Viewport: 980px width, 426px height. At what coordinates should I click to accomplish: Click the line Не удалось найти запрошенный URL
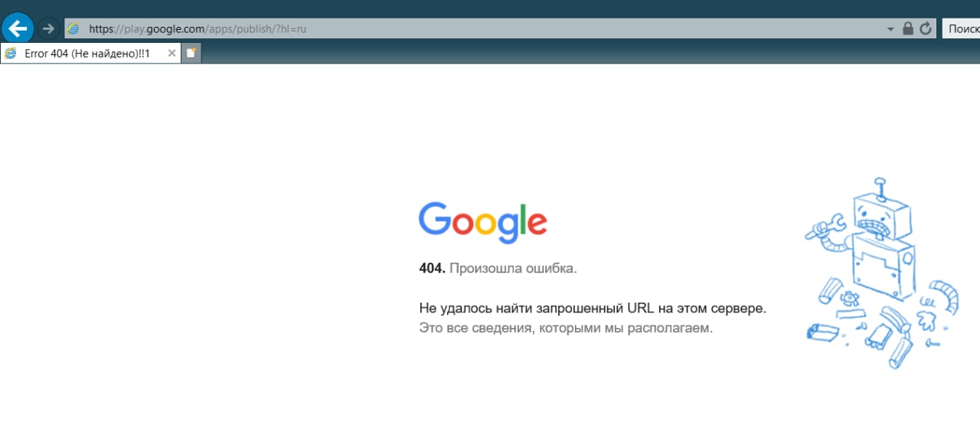point(593,309)
